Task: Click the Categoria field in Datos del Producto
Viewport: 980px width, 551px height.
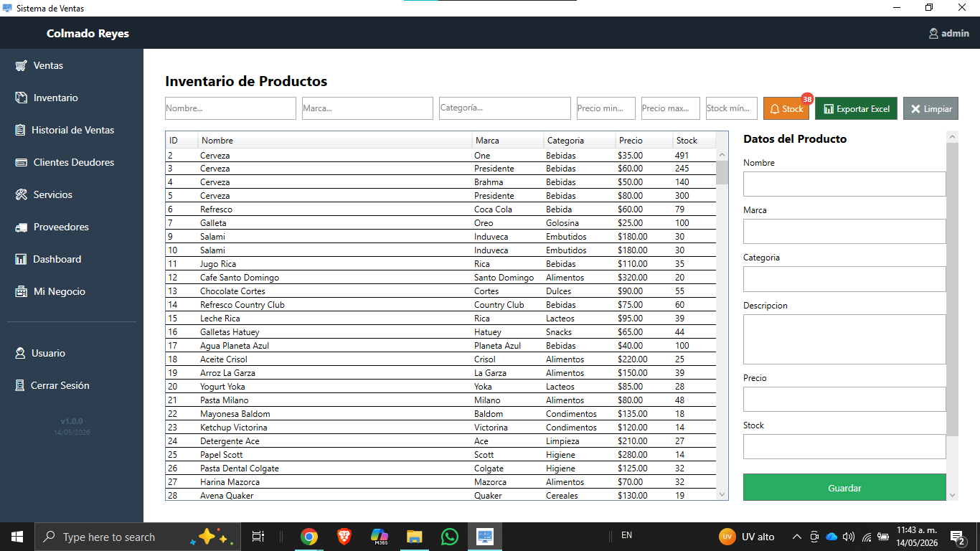Action: tap(844, 278)
